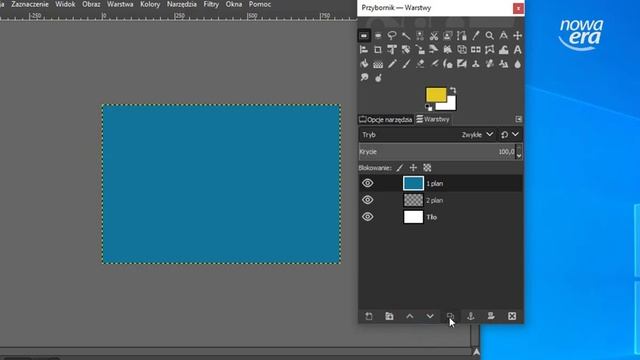
Task: Open mode group switcher next to Tryb
Action: 510,135
